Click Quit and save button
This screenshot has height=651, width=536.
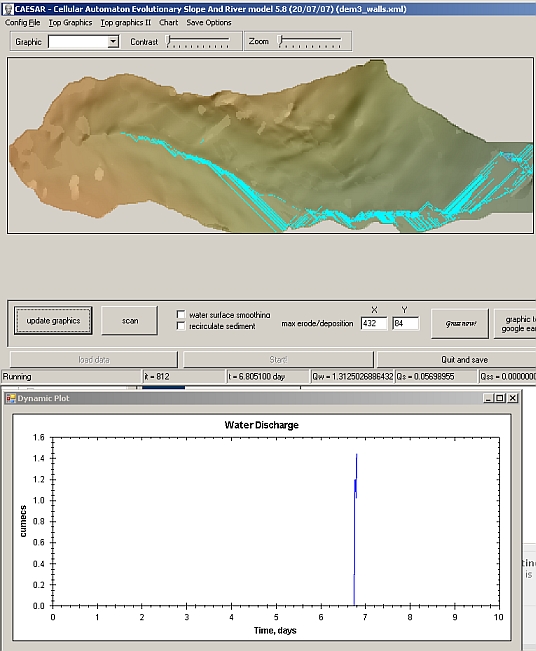464,360
